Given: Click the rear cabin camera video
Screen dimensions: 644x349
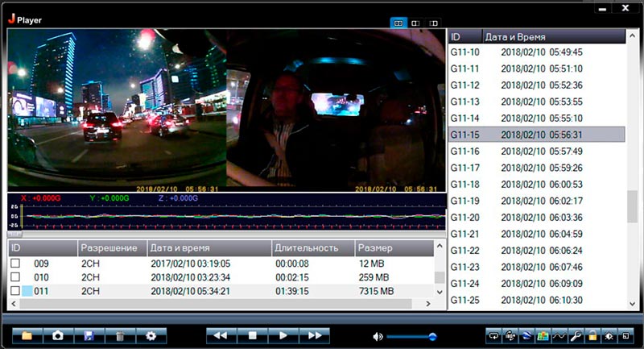Looking at the screenshot, I should coord(336,110).
